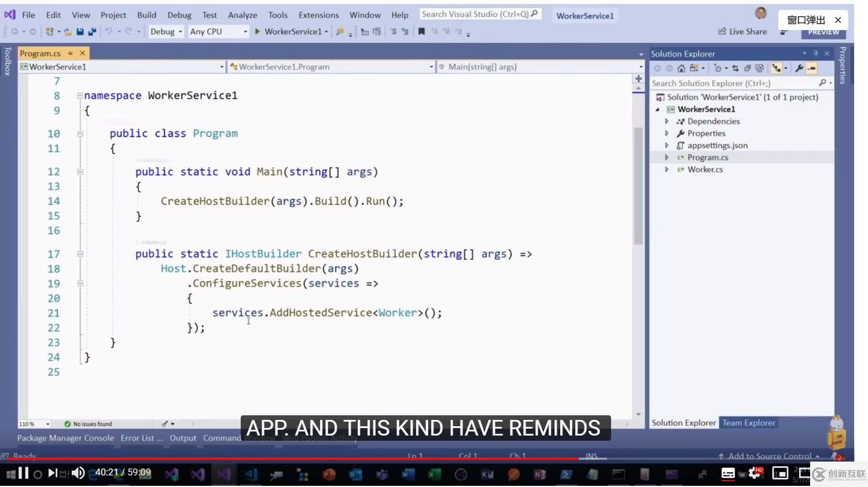Expand the Worker.cs node
This screenshot has width=868, height=487.
(667, 169)
